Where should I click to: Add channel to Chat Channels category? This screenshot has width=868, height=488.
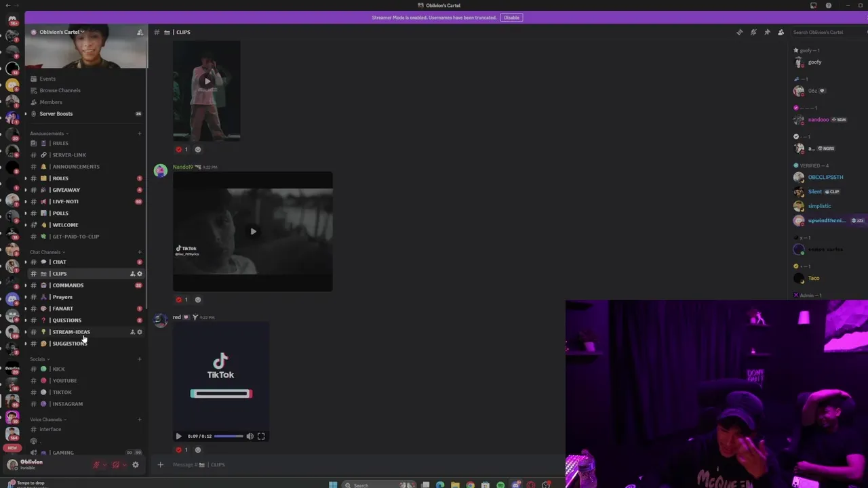140,252
